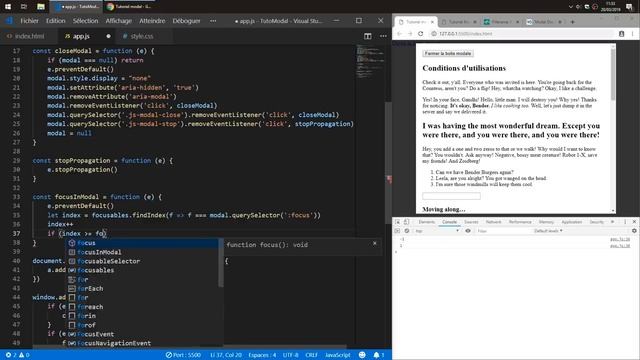
Task: Switch to the fourth Chrome tab
Action: [544, 22]
